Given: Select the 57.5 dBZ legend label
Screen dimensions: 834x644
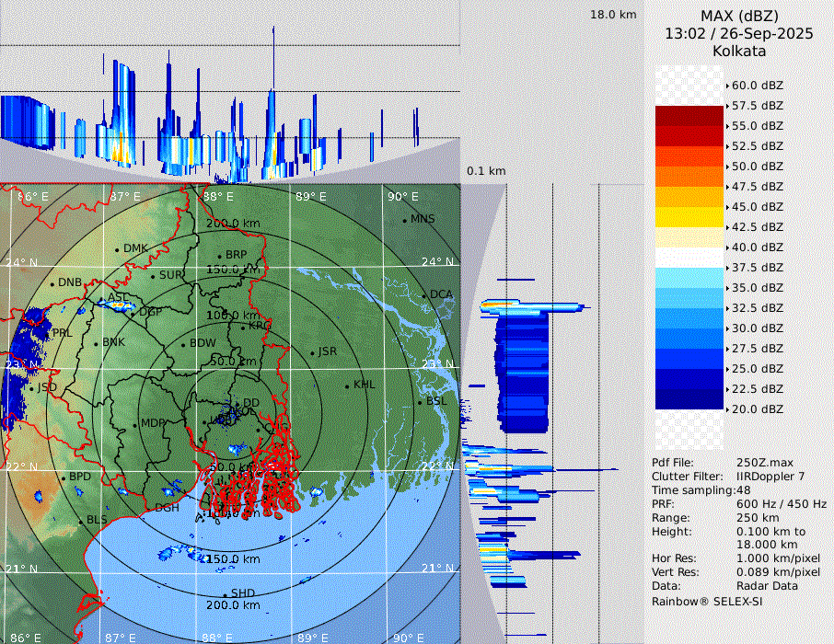Looking at the screenshot, I should 757,106.
